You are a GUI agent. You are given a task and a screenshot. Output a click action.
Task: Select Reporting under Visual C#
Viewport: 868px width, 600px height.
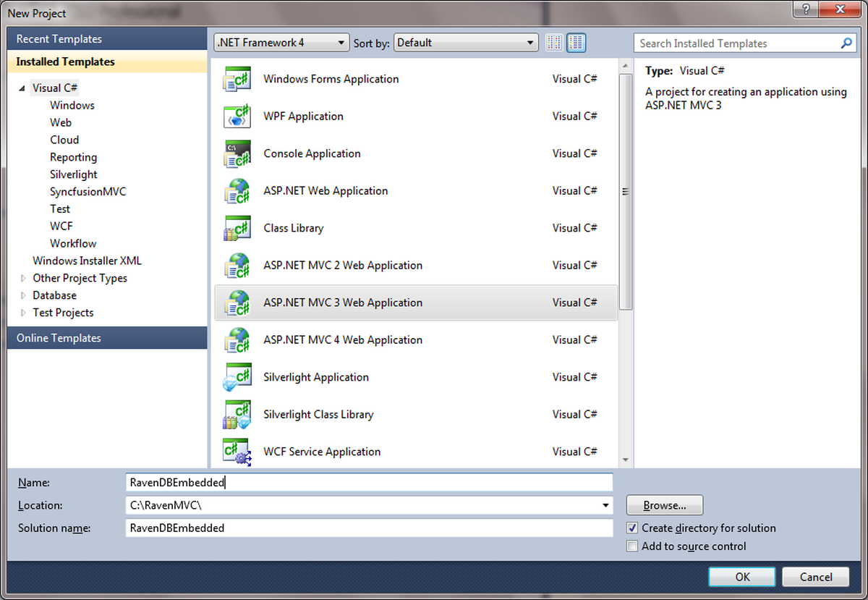(73, 157)
